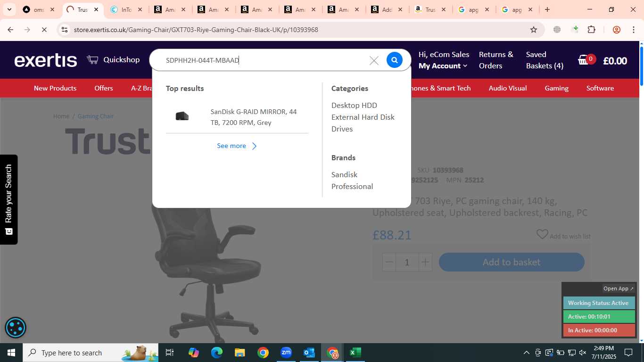Open a new browser tab with plus
Screen dimensions: 644x362
point(547,9)
